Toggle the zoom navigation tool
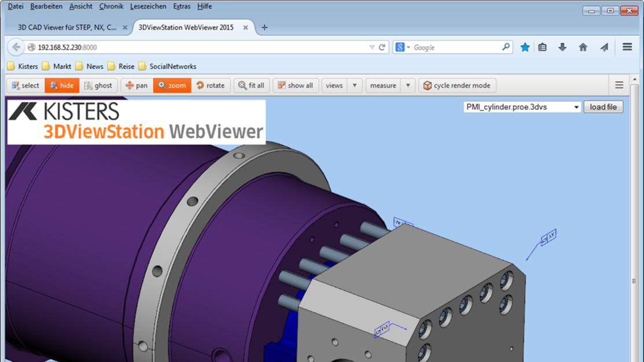Image resolution: width=644 pixels, height=362 pixels. (x=172, y=86)
